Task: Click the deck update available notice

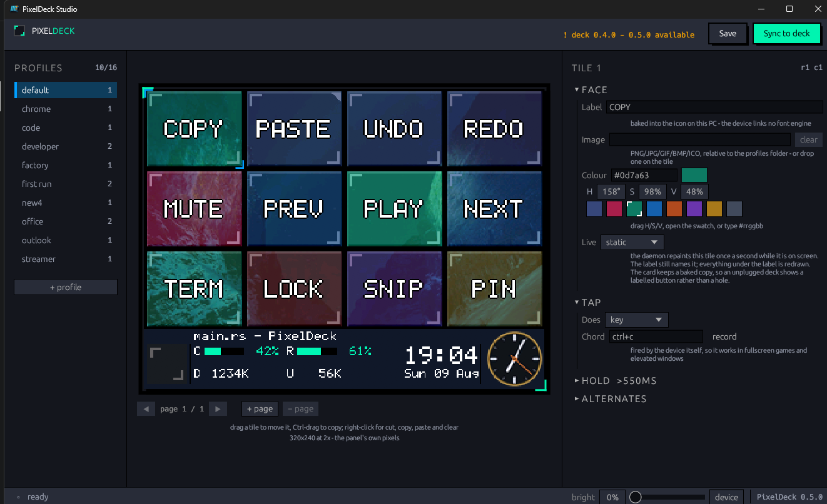Action: point(629,34)
